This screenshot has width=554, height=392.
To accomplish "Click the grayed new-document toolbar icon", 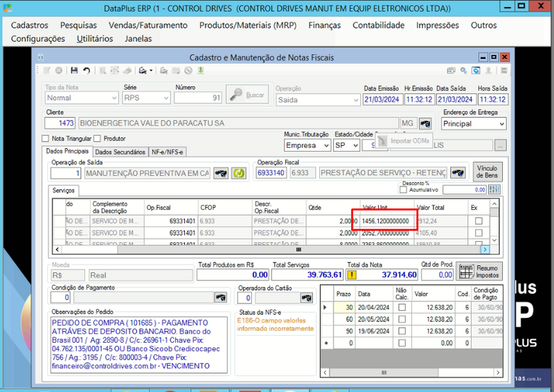I will [x=46, y=71].
